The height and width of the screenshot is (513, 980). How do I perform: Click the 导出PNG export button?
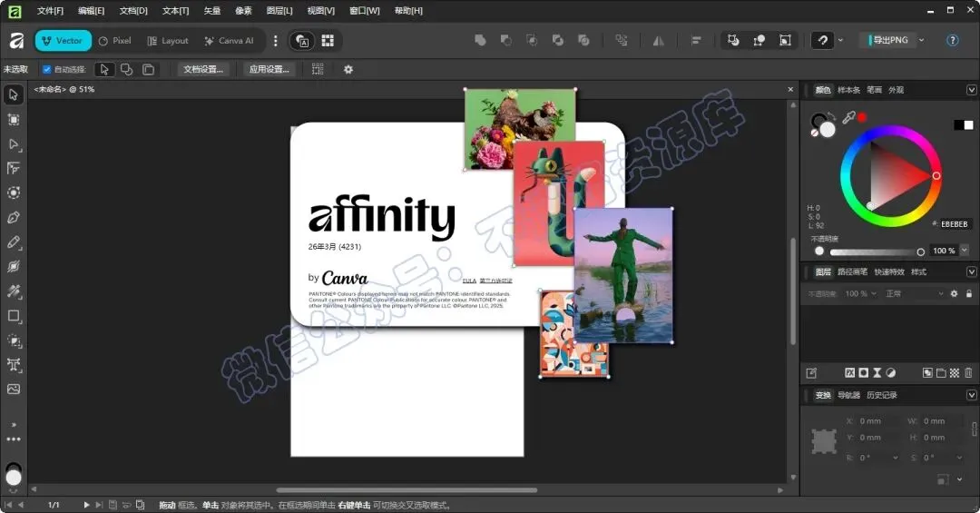click(888, 40)
